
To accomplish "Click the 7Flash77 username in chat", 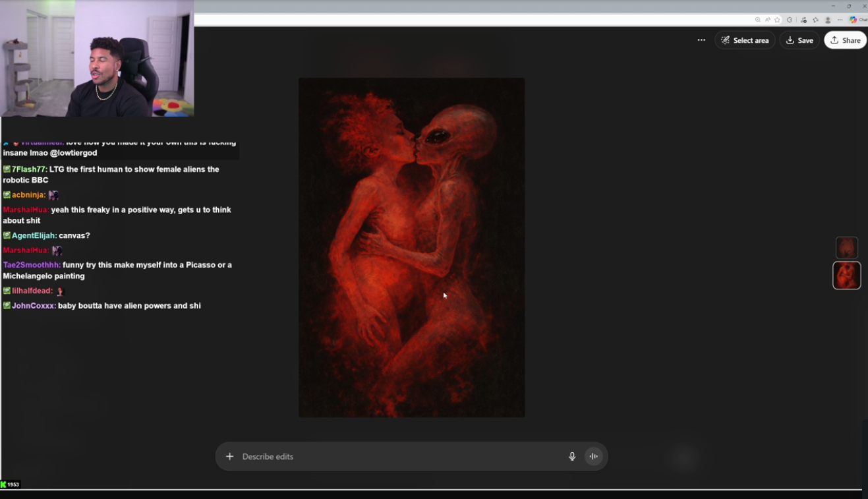I will (x=29, y=169).
